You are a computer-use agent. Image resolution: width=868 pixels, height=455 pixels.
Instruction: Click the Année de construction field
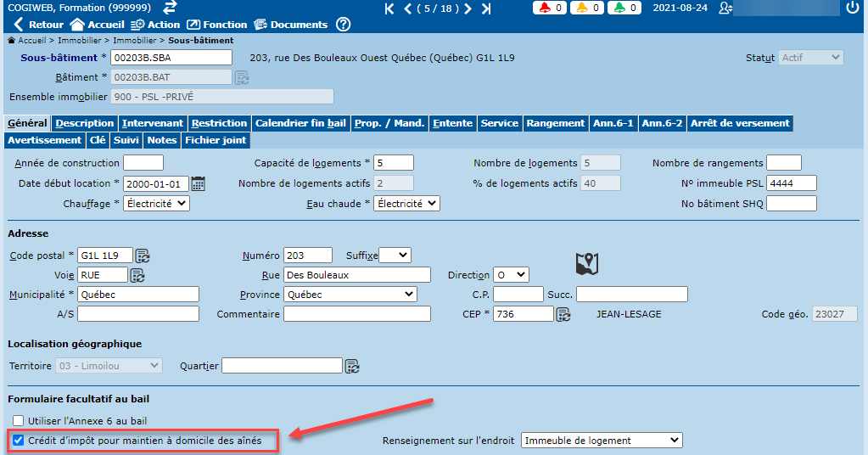click(x=143, y=163)
